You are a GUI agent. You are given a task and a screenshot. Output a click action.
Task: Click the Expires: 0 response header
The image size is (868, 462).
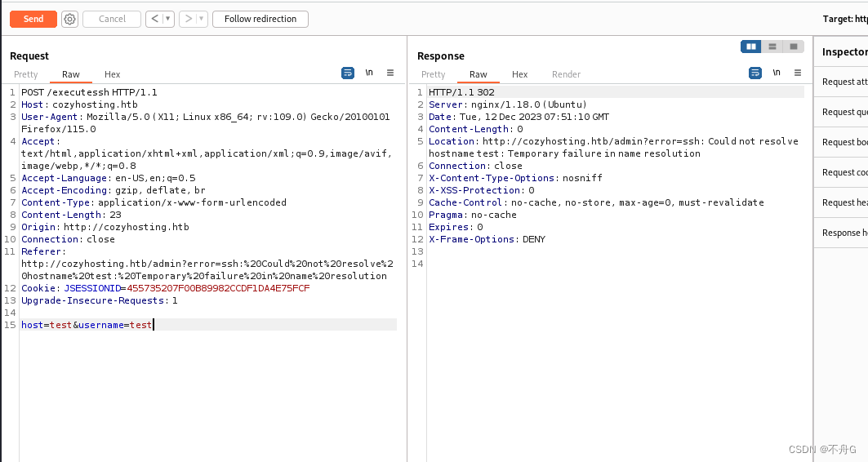pyautogui.click(x=456, y=227)
